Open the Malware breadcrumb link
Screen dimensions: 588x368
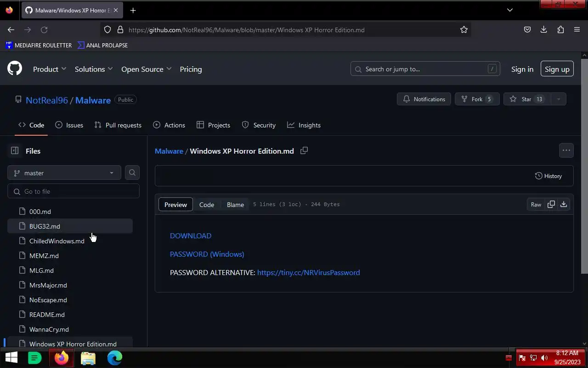(169, 151)
